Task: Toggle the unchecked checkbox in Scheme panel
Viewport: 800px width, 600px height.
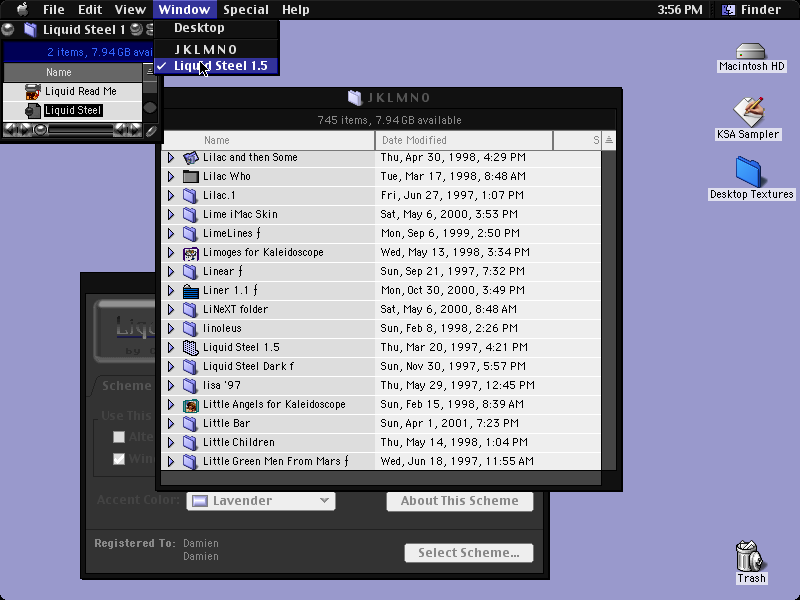Action: [x=119, y=437]
